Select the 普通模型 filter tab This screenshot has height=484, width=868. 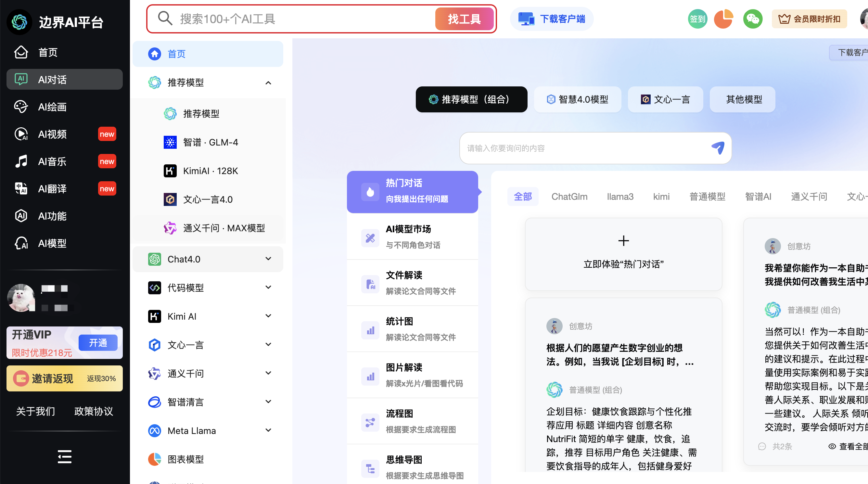point(707,197)
